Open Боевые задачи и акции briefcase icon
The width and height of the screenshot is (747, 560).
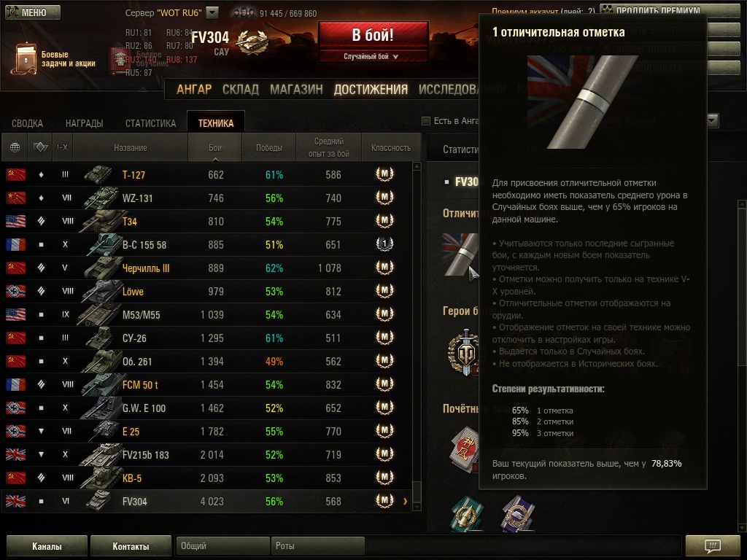24,59
